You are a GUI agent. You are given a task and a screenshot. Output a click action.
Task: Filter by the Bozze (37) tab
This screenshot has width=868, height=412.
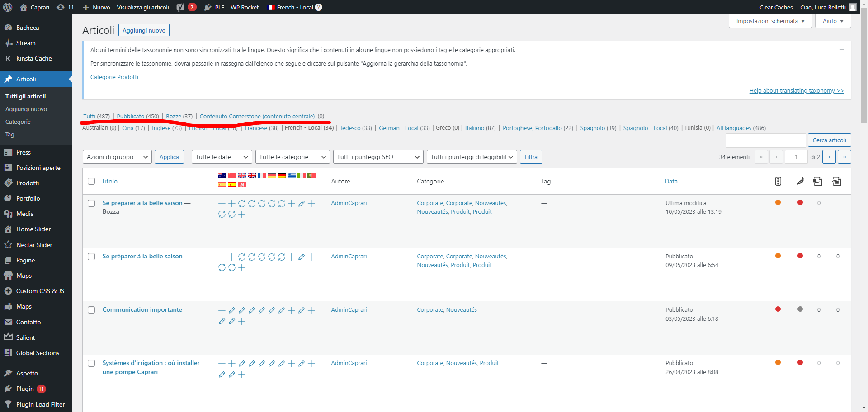tap(179, 116)
